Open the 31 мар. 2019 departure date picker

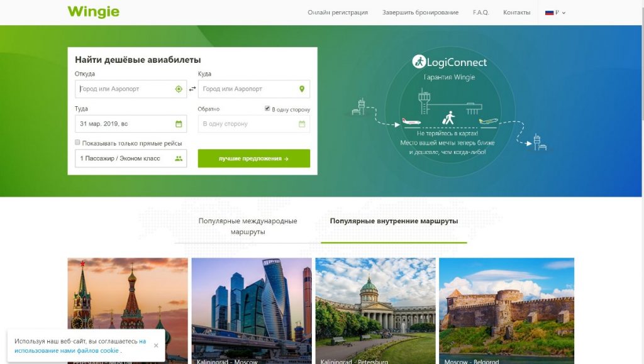pyautogui.click(x=131, y=124)
